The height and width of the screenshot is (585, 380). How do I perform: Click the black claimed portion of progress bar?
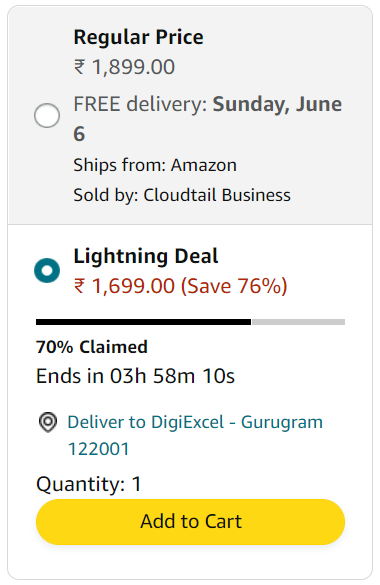[143, 322]
